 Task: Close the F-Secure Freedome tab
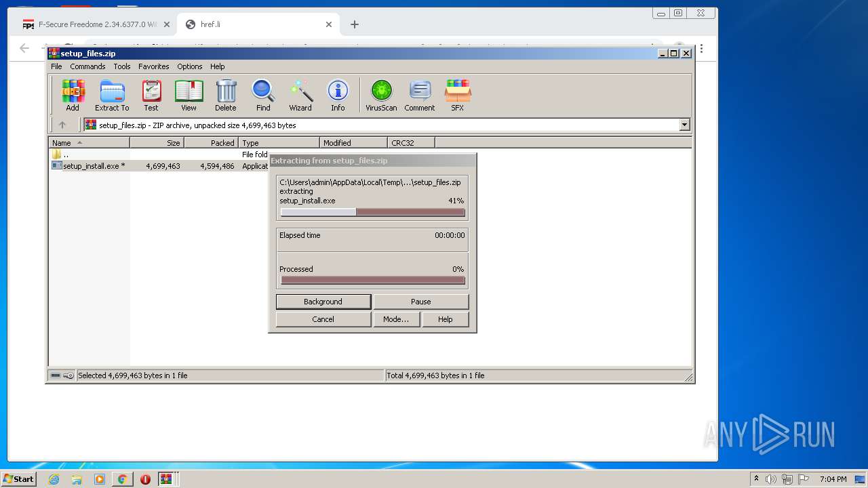point(167,24)
